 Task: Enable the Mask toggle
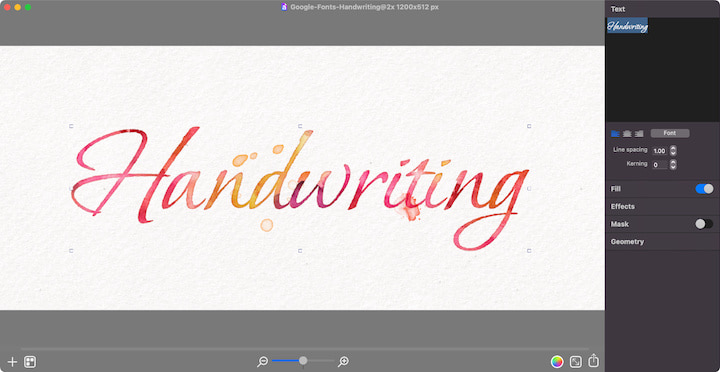[x=704, y=224]
